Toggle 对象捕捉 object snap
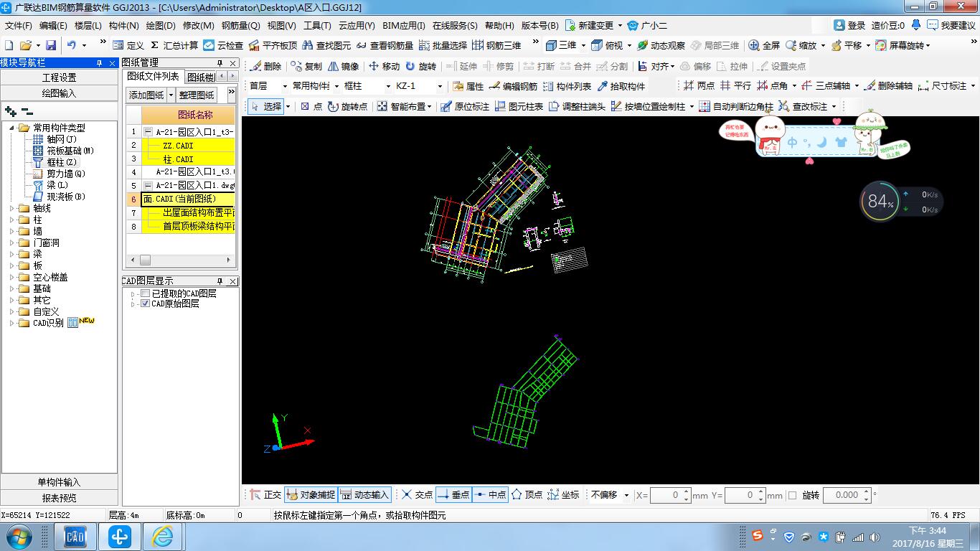This screenshot has height=551, width=980. (x=310, y=495)
